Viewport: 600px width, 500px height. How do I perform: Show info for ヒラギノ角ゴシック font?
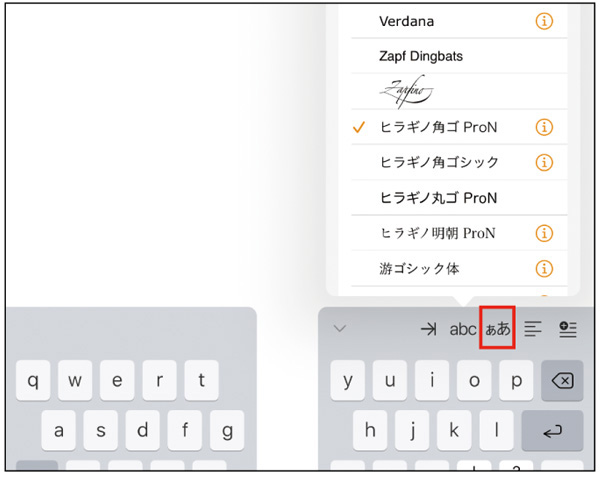tap(544, 162)
